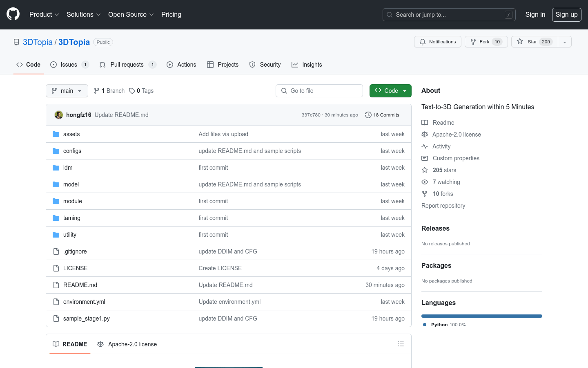Select the Code tab
The image size is (588, 368).
28,65
